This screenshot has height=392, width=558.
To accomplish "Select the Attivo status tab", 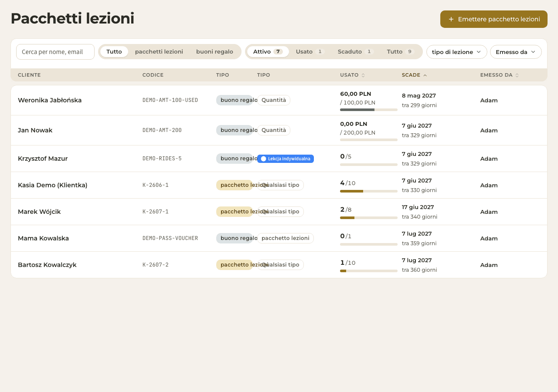I will click(x=268, y=51).
